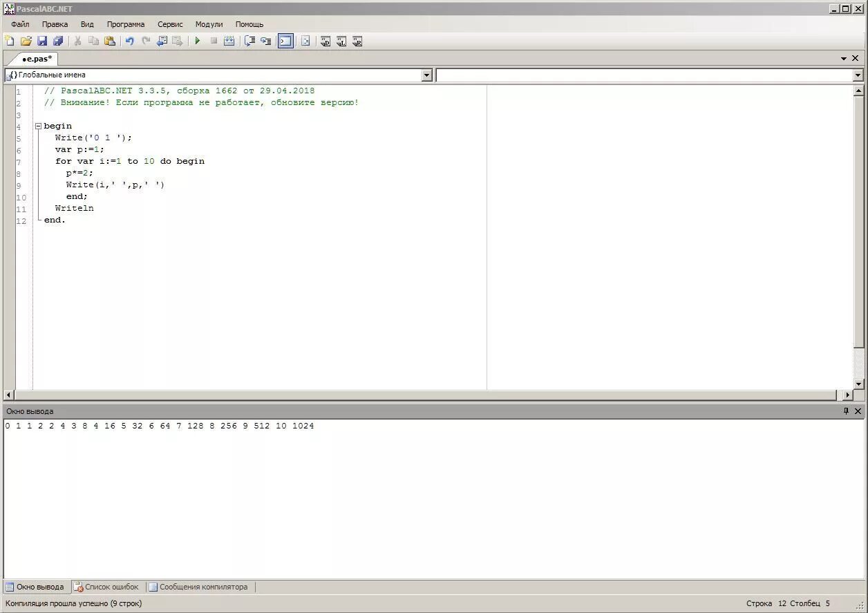Screen dimensions: 868x613
Task: Save all files with the toolbar icon
Action: (58, 41)
